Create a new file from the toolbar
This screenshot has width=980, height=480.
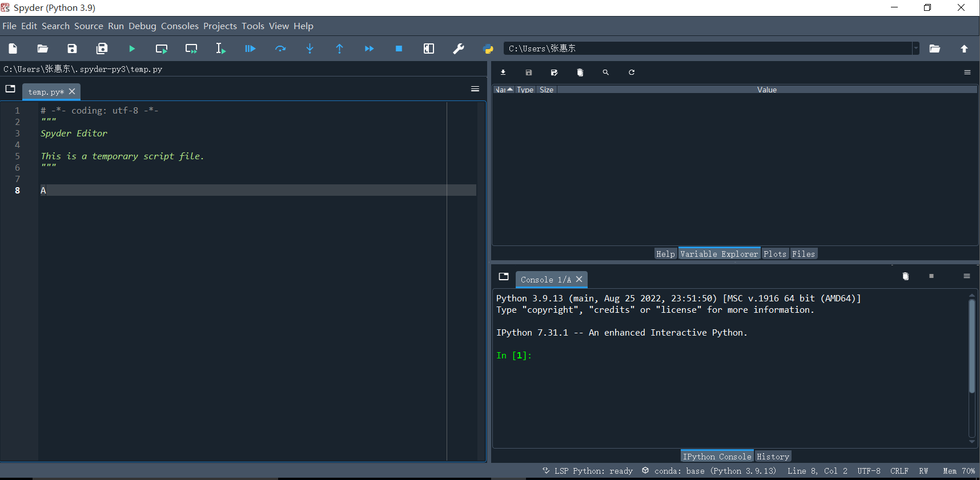[x=13, y=49]
